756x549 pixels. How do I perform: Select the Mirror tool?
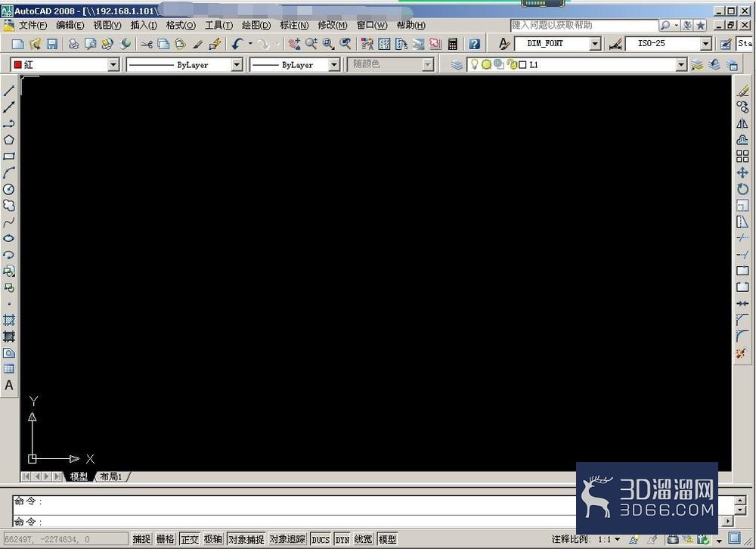742,123
